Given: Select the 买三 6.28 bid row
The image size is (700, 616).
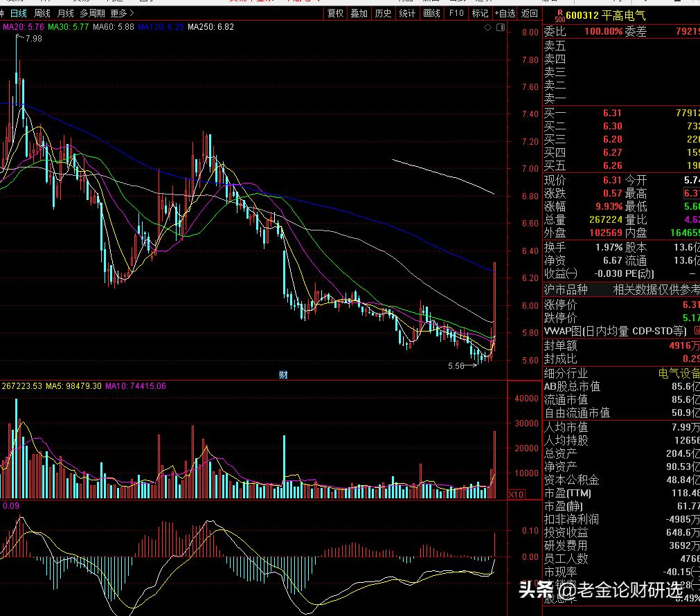Looking at the screenshot, I should [x=622, y=140].
